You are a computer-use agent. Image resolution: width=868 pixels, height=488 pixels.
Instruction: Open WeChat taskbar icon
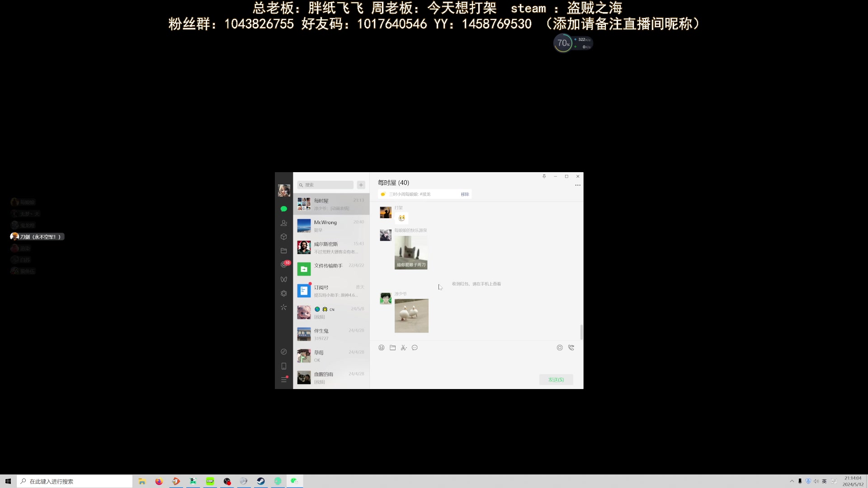(x=294, y=481)
